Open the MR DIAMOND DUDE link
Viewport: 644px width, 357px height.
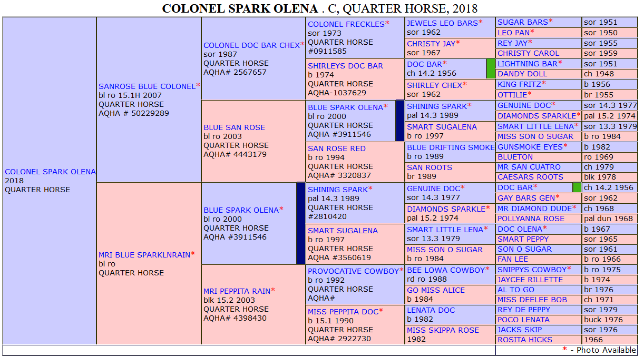(x=534, y=209)
